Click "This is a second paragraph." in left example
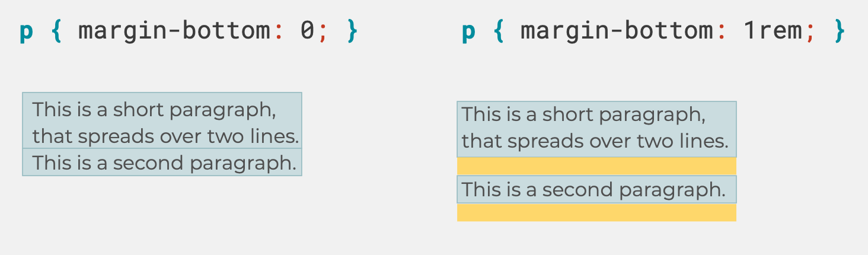Image resolution: width=868 pixels, height=255 pixels. click(x=162, y=162)
